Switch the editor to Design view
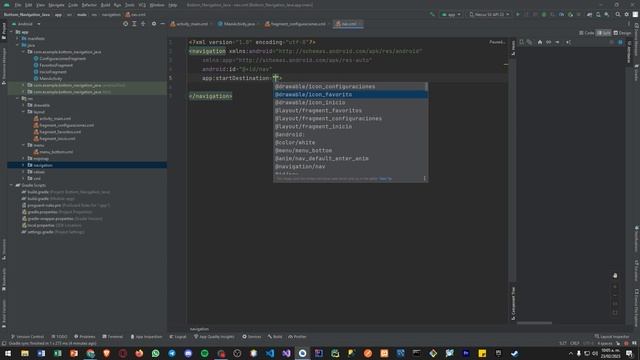640x360 pixels. [622, 33]
